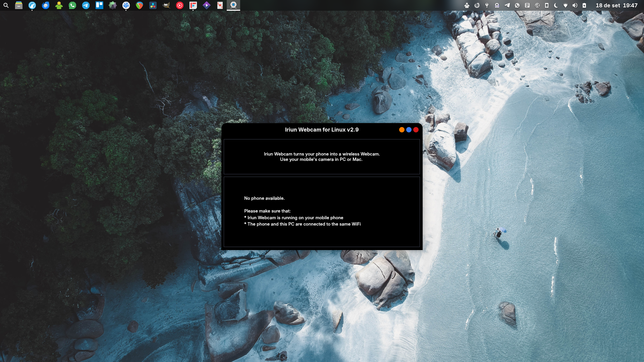Click the Iriun Webcam for Linux title bar
Screen dimensions: 644x362
(321, 130)
